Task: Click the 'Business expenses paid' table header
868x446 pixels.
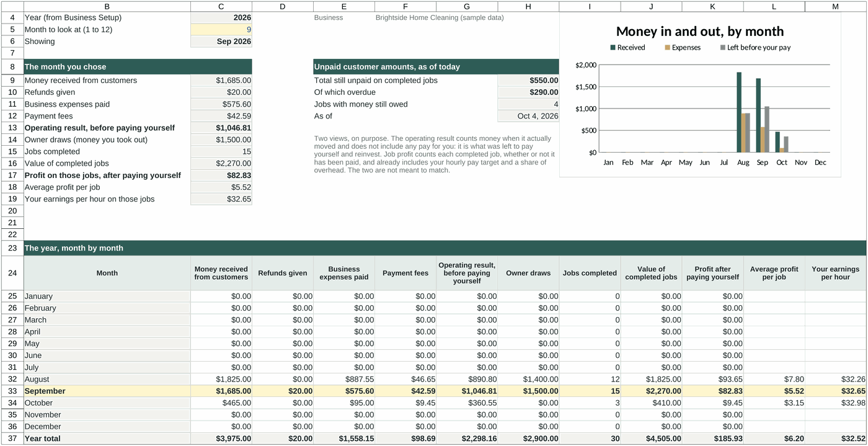Action: (344, 273)
